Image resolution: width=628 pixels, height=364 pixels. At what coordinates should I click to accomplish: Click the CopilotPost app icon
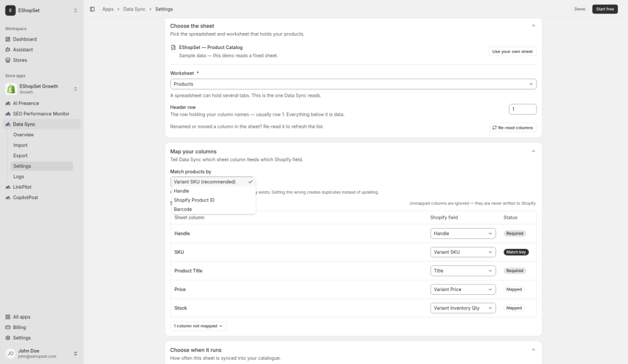click(x=7, y=197)
